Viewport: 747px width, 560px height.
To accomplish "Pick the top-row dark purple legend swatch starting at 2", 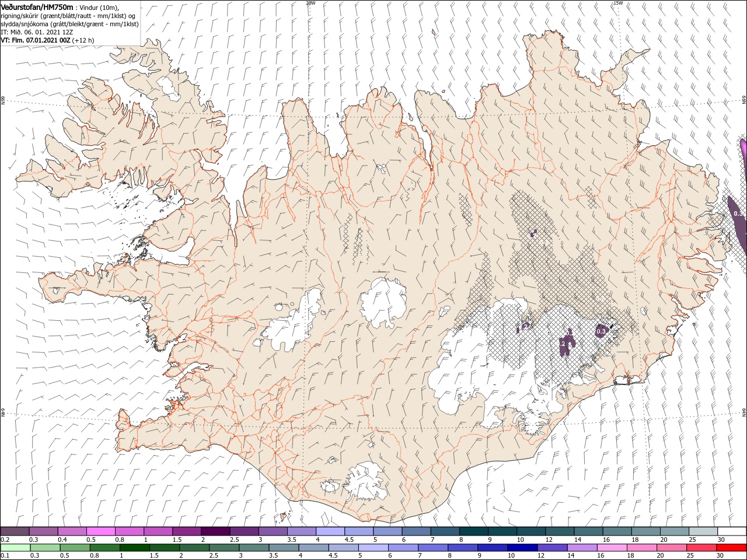I will (216, 531).
